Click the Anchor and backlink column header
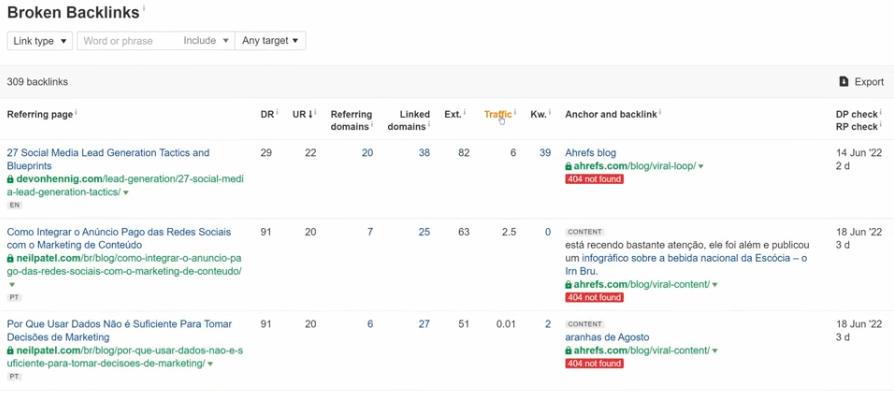This screenshot has width=894, height=394. pos(611,114)
